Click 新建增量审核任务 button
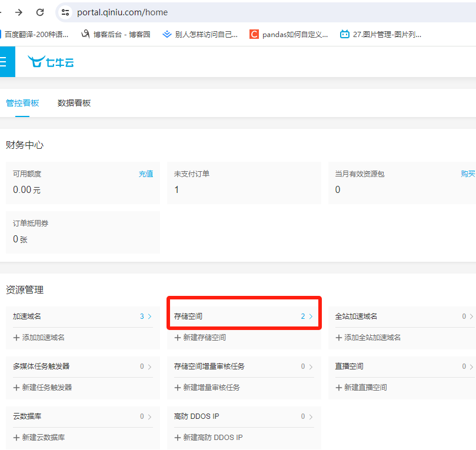The height and width of the screenshot is (450, 476). coord(207,388)
